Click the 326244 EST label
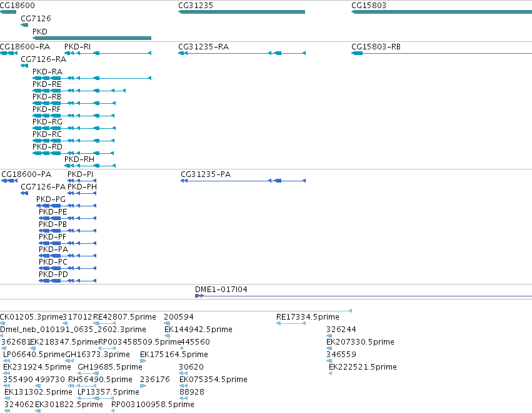Screen dimensions: 532x414 (x=341, y=330)
